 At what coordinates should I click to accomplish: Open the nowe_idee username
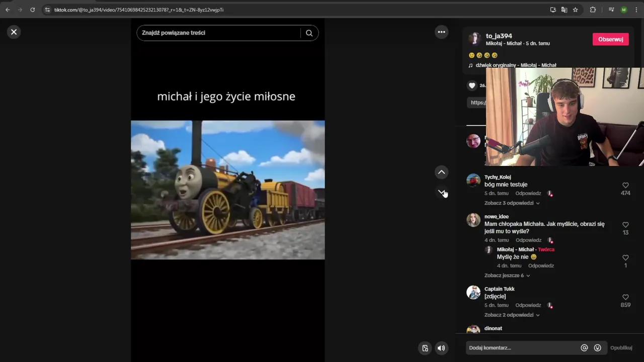point(497,217)
